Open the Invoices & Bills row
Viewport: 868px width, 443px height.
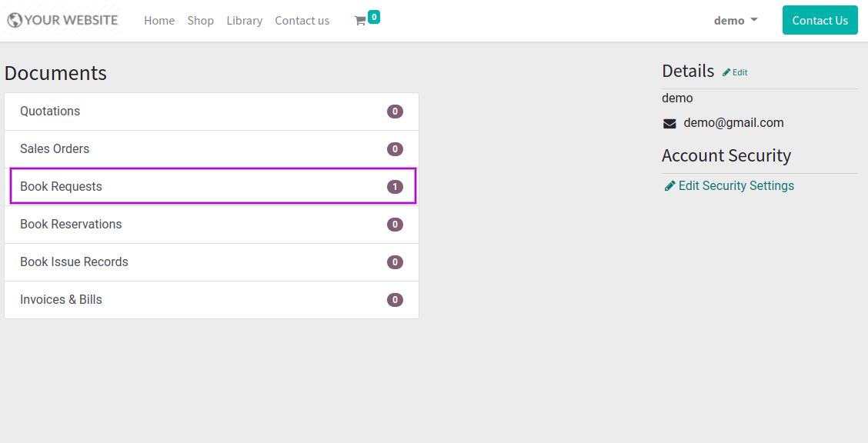click(x=212, y=300)
